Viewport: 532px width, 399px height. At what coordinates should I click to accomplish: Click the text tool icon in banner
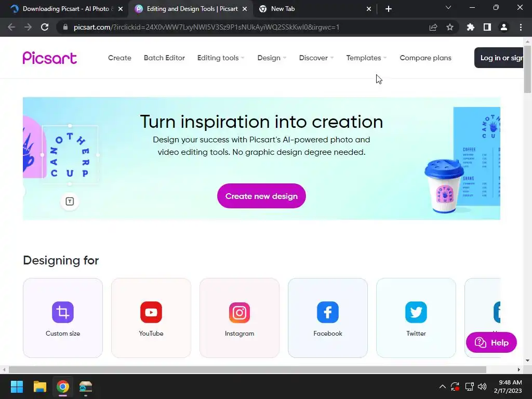click(70, 202)
